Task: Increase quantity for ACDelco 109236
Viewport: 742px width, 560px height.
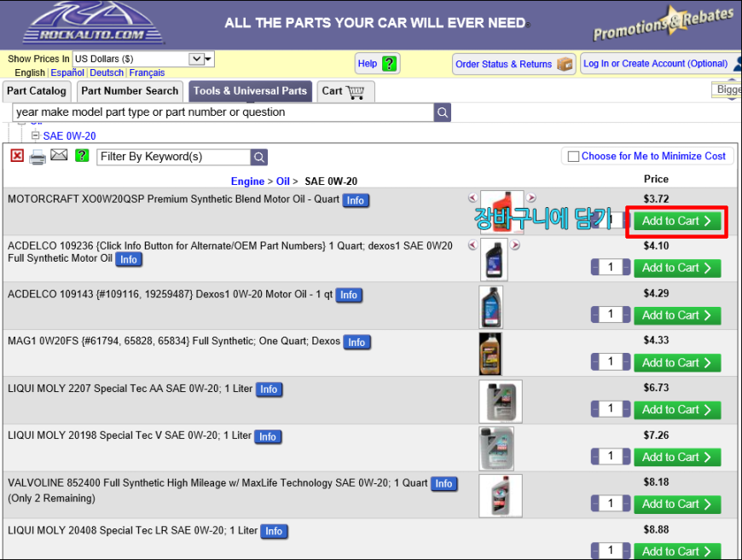Action: click(627, 268)
